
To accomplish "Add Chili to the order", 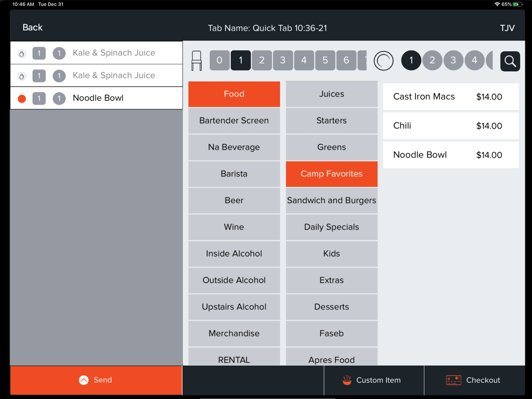I will [451, 126].
